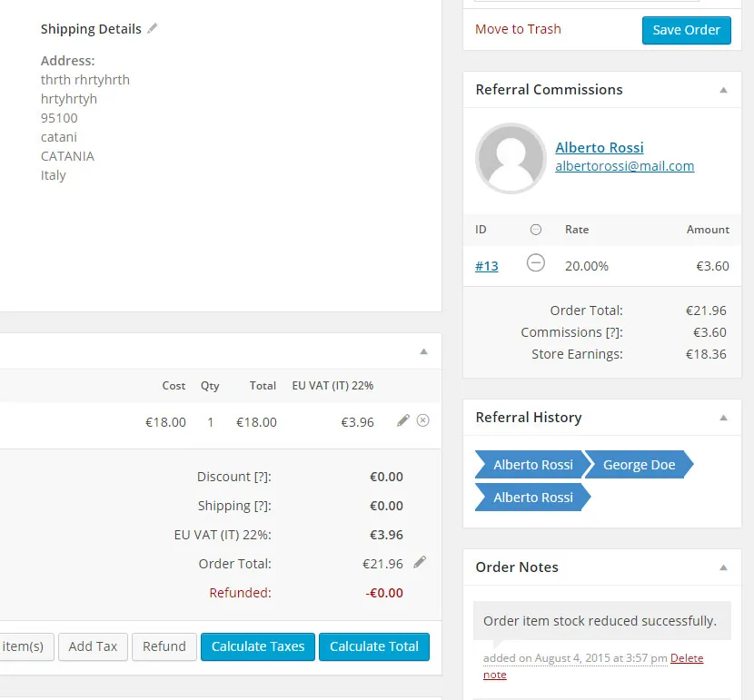This screenshot has width=754, height=700.
Task: Select Alberto Rossi in the Referral History chain
Action: click(531, 464)
